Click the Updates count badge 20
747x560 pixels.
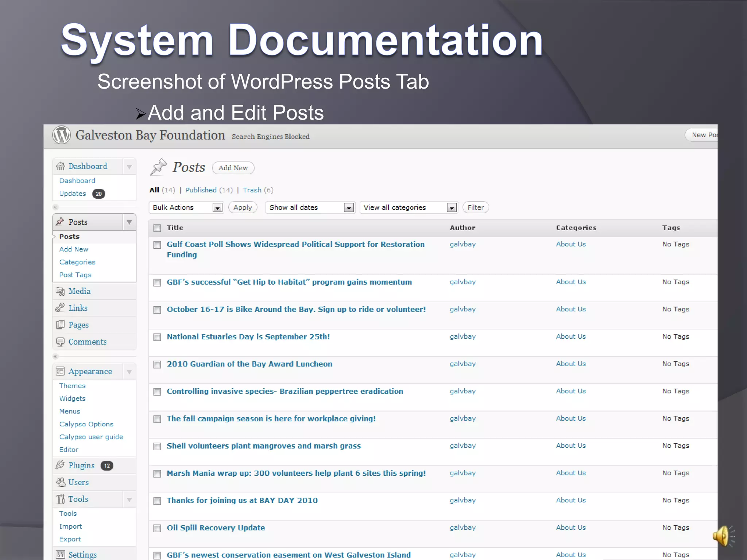98,194
